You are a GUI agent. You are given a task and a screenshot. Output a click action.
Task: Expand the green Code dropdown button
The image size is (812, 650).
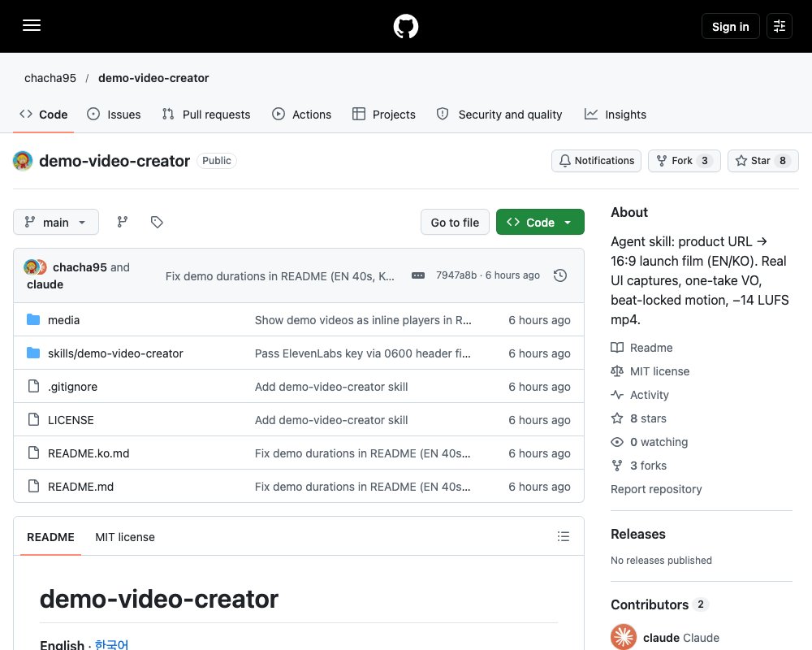[x=540, y=223]
